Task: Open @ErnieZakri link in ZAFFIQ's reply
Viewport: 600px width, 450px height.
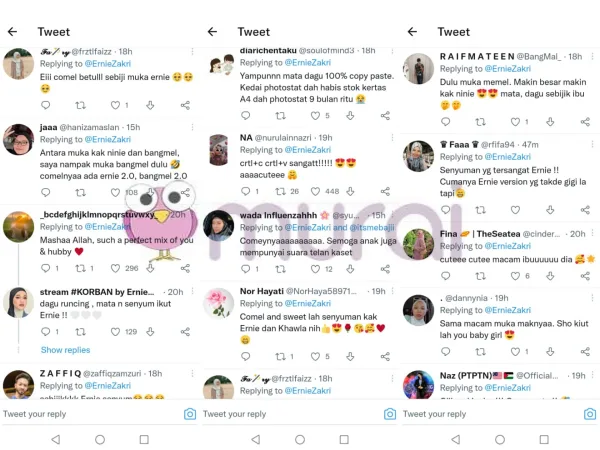Action: click(x=108, y=386)
